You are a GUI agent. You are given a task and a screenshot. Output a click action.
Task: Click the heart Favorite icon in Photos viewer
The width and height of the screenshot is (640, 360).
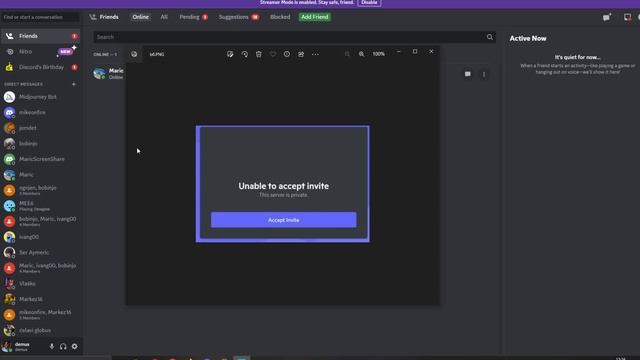273,54
